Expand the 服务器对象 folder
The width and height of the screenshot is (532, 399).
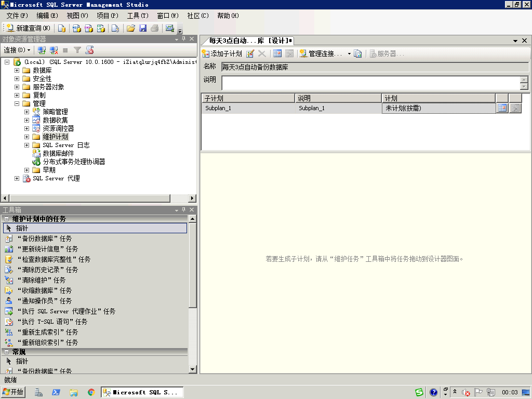click(x=17, y=87)
